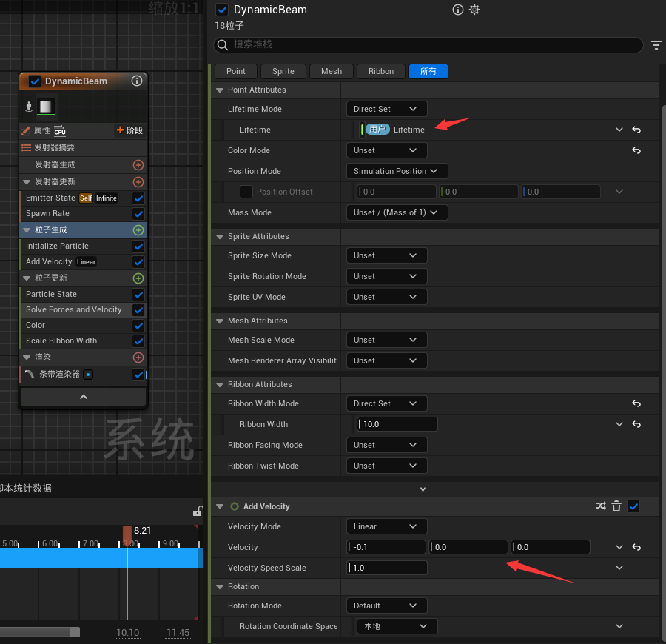Reset the Ribbon Width value to default

pyautogui.click(x=636, y=424)
